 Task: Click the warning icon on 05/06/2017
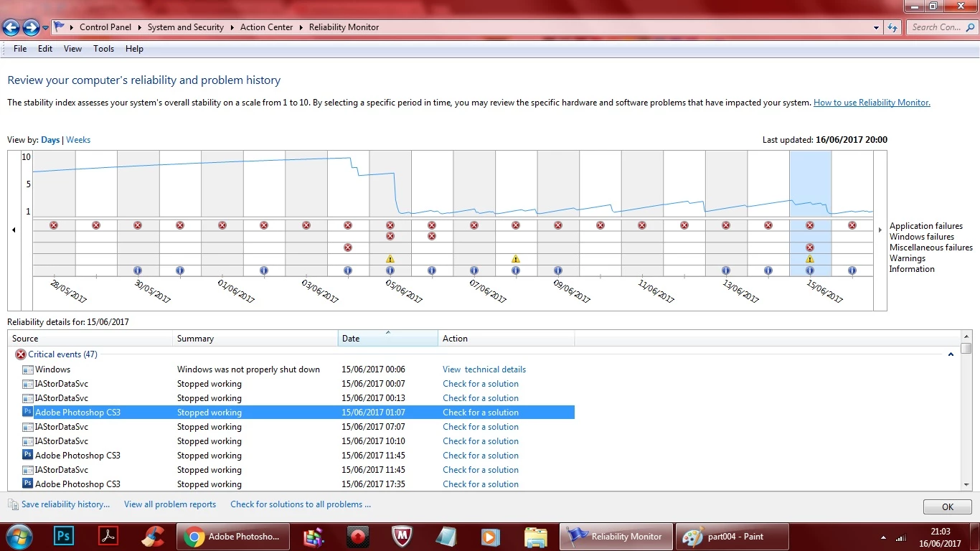point(390,259)
